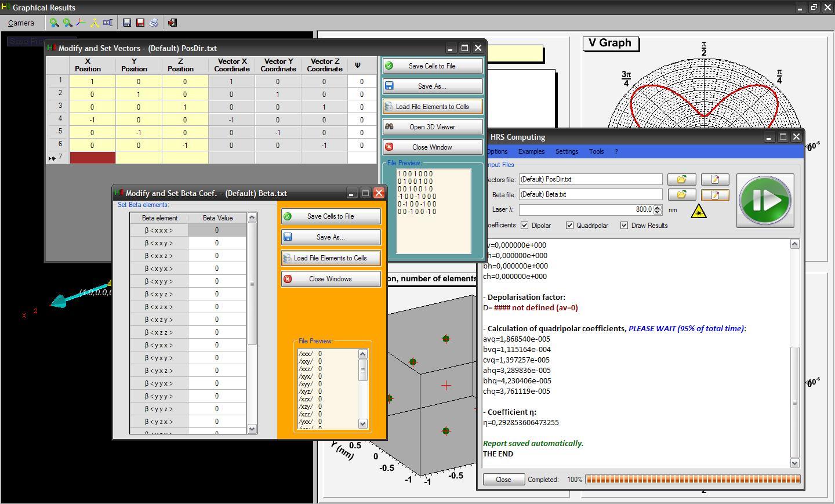Image resolution: width=835 pixels, height=504 pixels.
Task: Disable the Draw Results checkbox
Action: click(x=624, y=226)
